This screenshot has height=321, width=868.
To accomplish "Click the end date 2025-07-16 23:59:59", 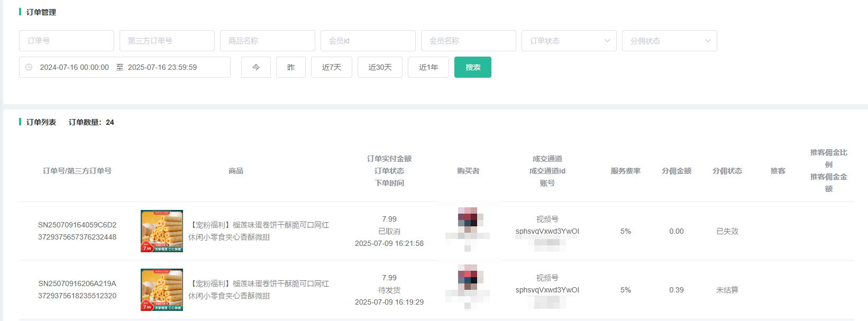I will point(162,67).
